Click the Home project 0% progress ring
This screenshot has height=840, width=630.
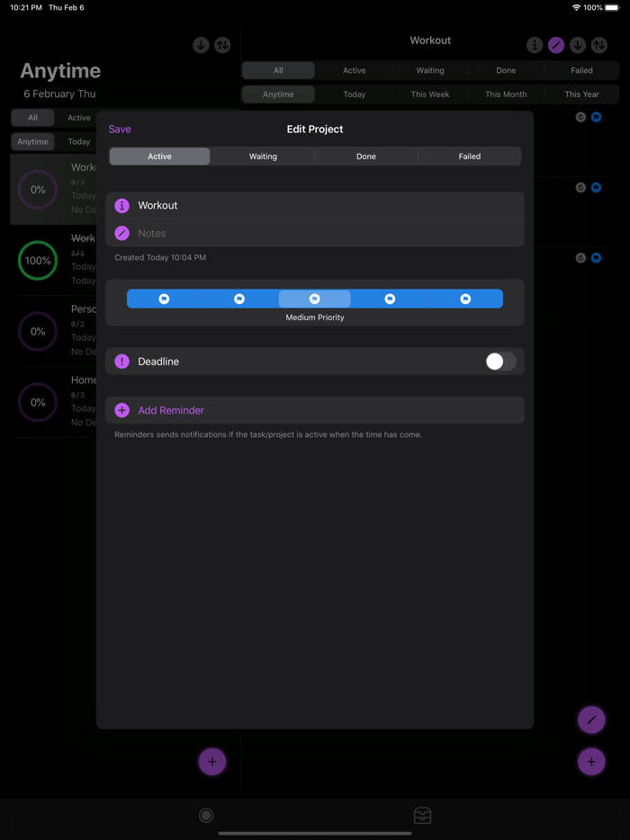pos(38,402)
